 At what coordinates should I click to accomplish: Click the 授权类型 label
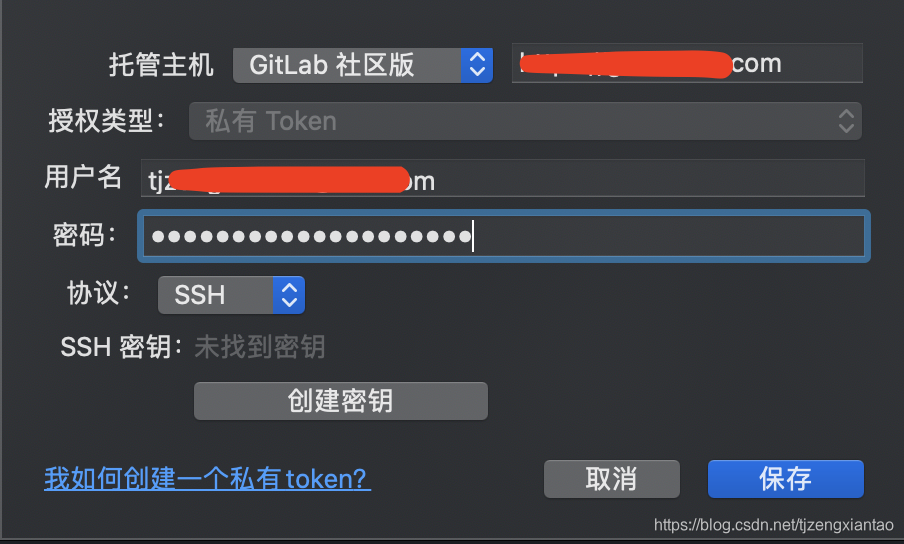point(107,121)
